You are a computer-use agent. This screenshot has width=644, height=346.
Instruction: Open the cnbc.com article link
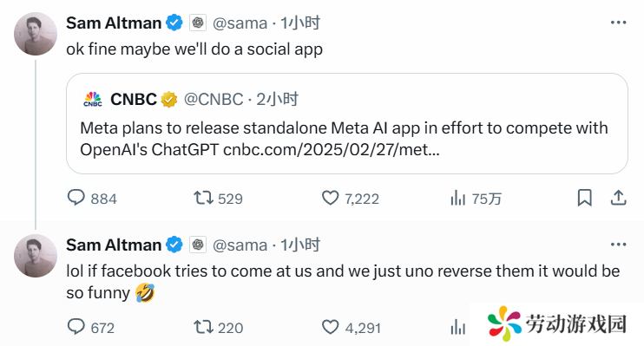(332, 150)
